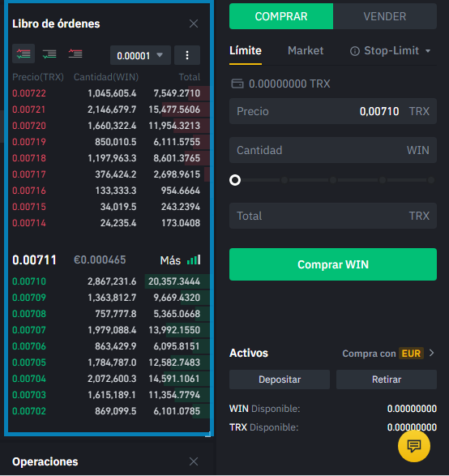Select the Market order tab
The image size is (449, 476).
pos(306,51)
